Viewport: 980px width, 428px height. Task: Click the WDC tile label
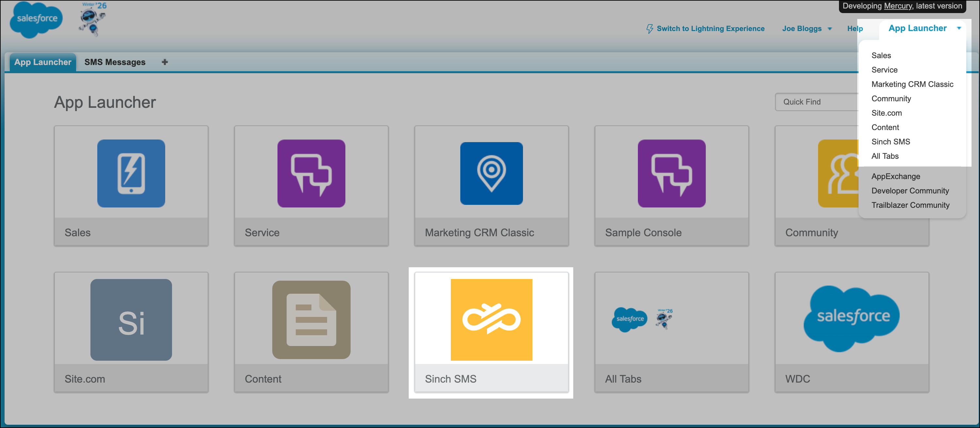(x=798, y=379)
